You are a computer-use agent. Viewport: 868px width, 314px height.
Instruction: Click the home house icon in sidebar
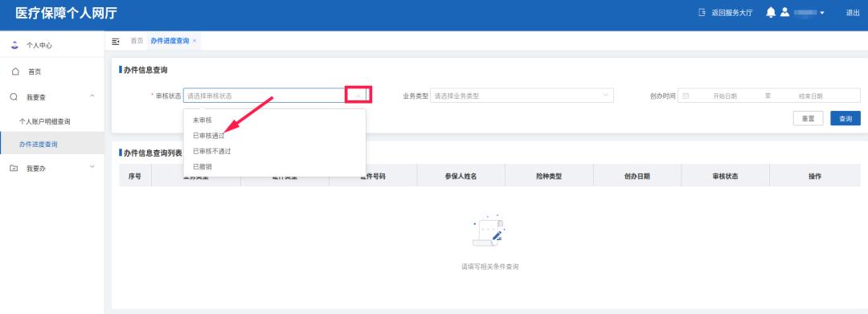15,71
